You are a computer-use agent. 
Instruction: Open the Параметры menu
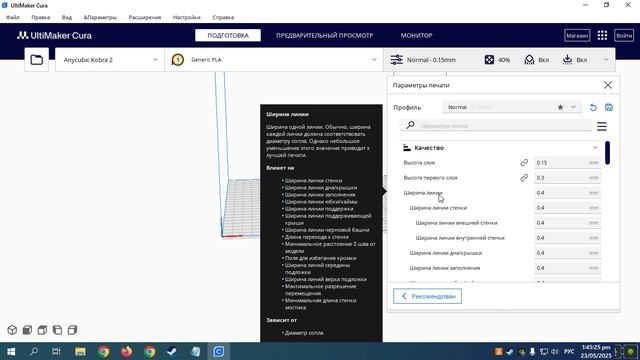coord(100,17)
